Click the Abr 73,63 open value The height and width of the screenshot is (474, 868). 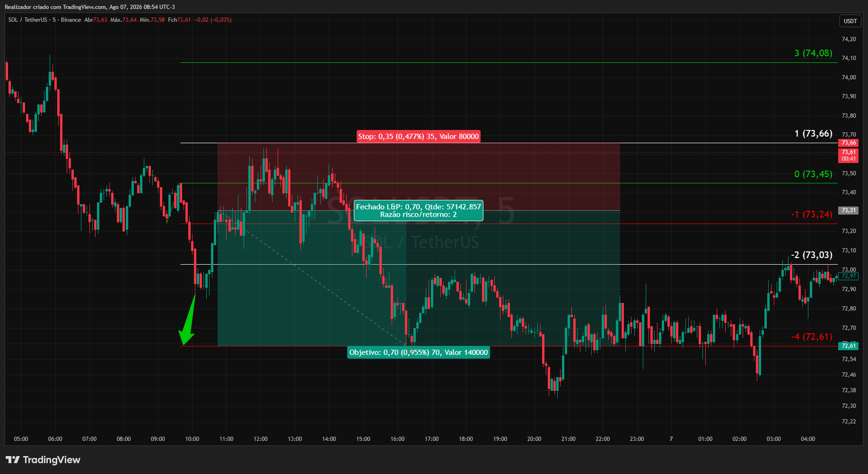coord(96,20)
